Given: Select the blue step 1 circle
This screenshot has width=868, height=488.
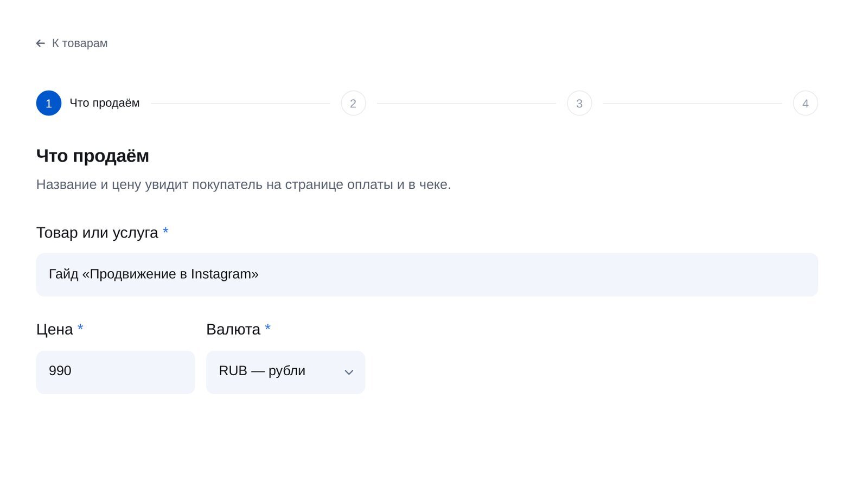Looking at the screenshot, I should 49,103.
